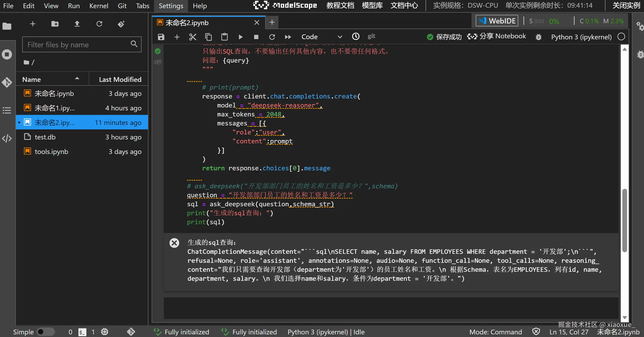This screenshot has width=644, height=337.
Task: Refresh the file browser list
Action: pos(99,24)
